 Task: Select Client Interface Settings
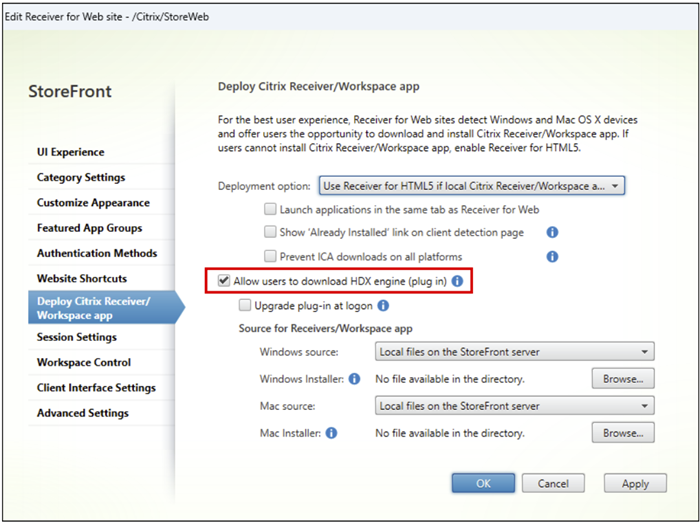(96, 387)
